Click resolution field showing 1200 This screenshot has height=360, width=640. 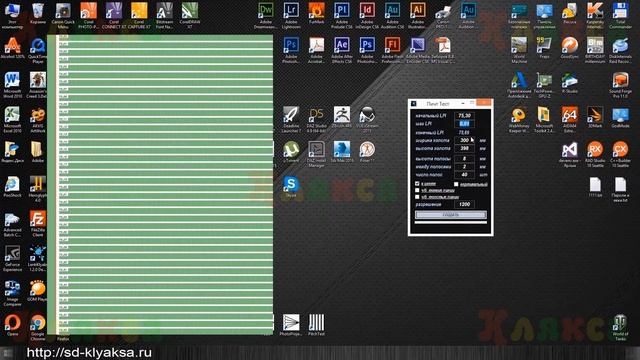coord(464,204)
